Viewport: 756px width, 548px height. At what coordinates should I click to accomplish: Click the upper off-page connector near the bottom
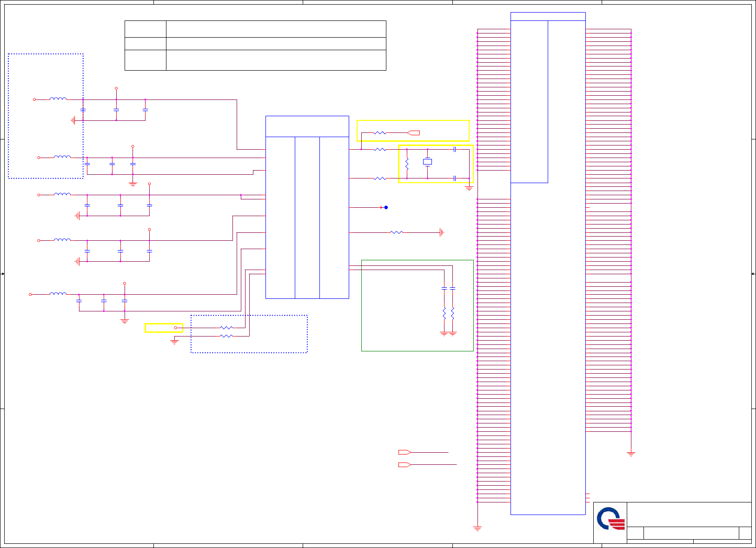pyautogui.click(x=405, y=452)
